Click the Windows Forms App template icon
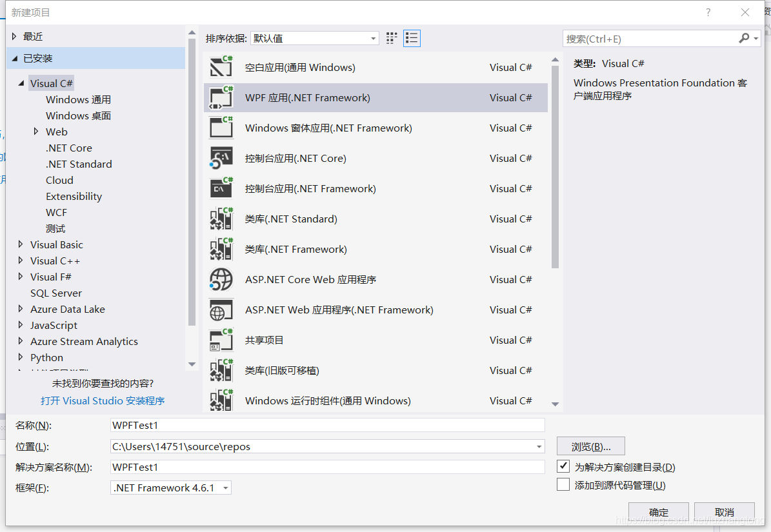The width and height of the screenshot is (771, 532). click(x=221, y=128)
